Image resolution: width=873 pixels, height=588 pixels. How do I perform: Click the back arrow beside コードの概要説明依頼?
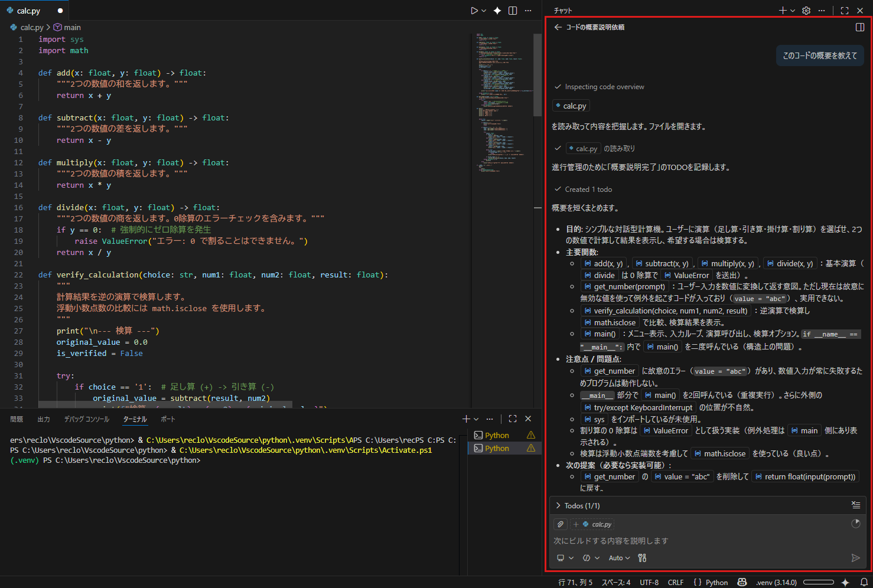[558, 27]
